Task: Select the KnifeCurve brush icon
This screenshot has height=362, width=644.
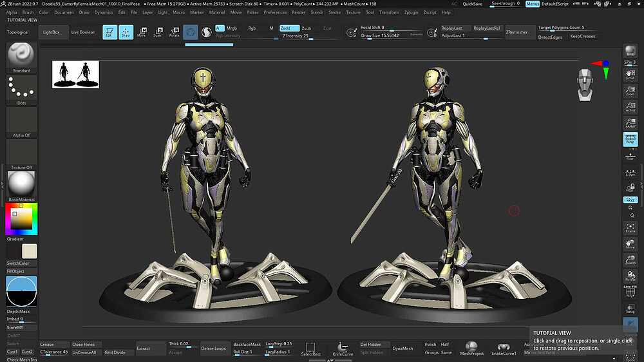Action: (343, 349)
